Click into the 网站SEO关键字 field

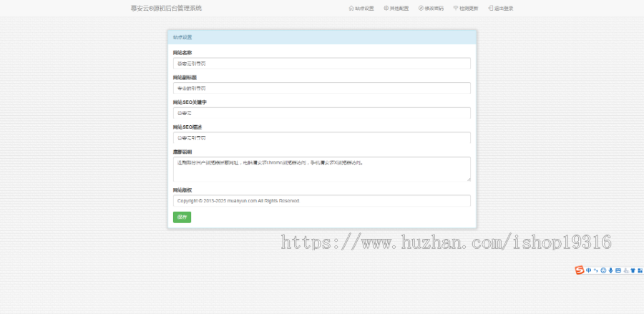321,113
